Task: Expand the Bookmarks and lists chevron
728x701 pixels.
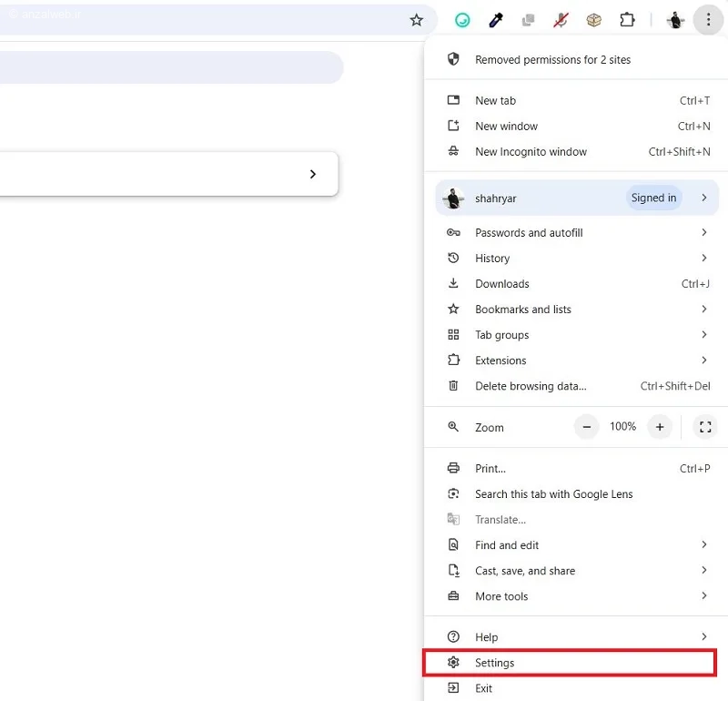Action: coord(704,309)
